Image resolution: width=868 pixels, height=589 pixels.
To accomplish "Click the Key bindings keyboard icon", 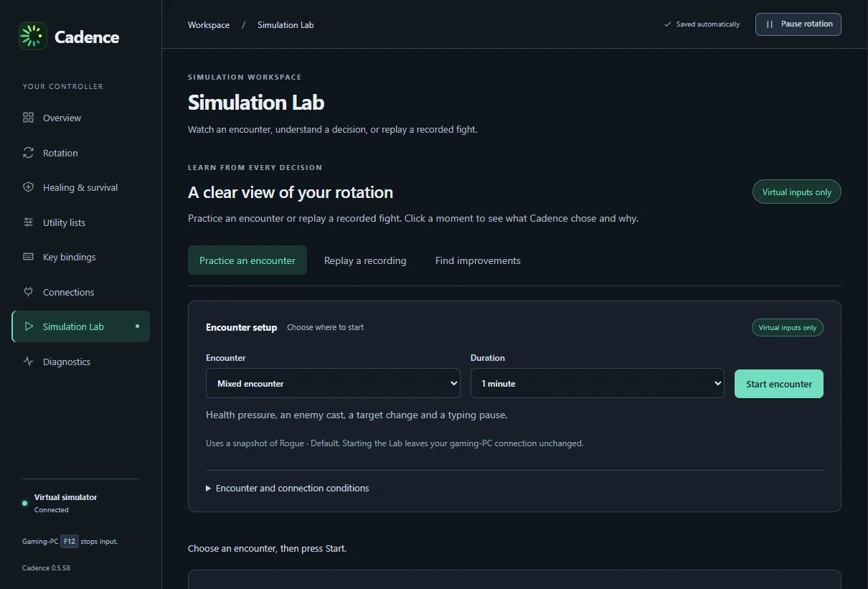I will pyautogui.click(x=29, y=257).
